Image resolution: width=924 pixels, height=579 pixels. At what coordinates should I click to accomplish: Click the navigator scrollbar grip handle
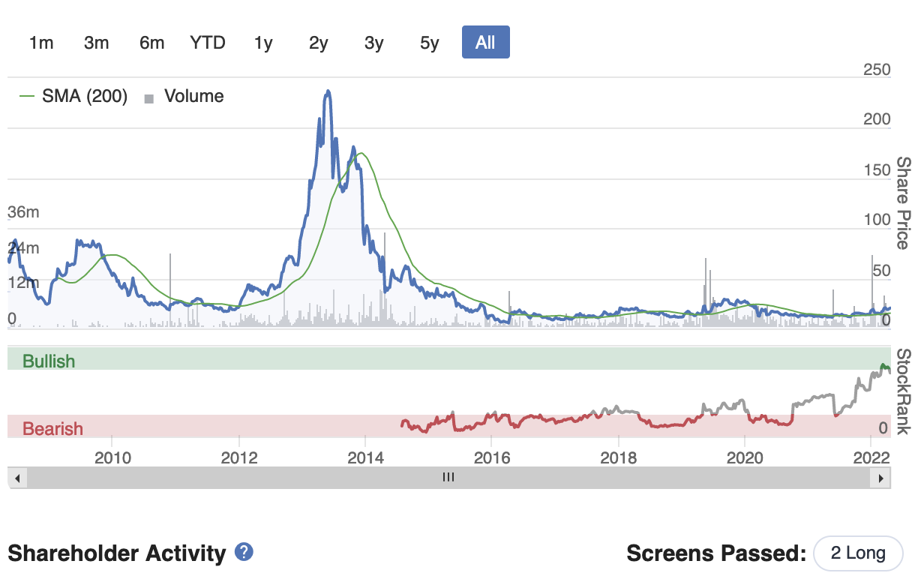448,477
